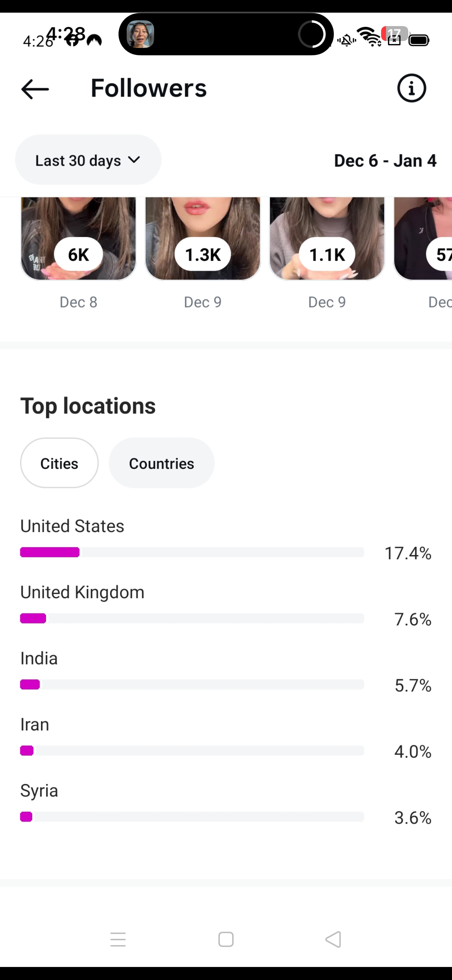This screenshot has height=980, width=452.
Task: Switch to the Cities tab
Action: (59, 463)
